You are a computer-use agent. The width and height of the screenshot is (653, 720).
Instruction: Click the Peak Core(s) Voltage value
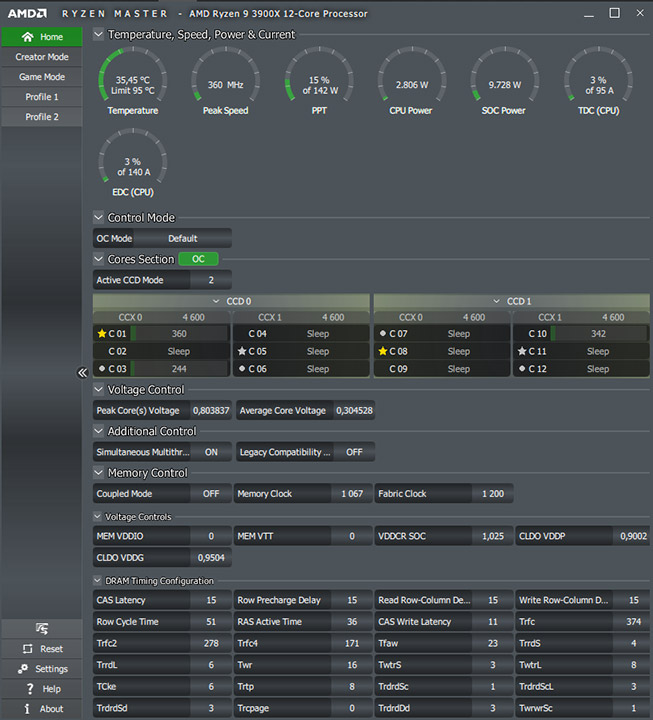pyautogui.click(x=211, y=411)
